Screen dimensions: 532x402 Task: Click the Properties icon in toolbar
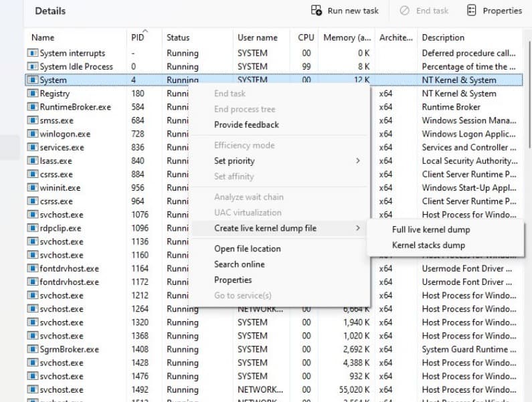click(x=471, y=11)
